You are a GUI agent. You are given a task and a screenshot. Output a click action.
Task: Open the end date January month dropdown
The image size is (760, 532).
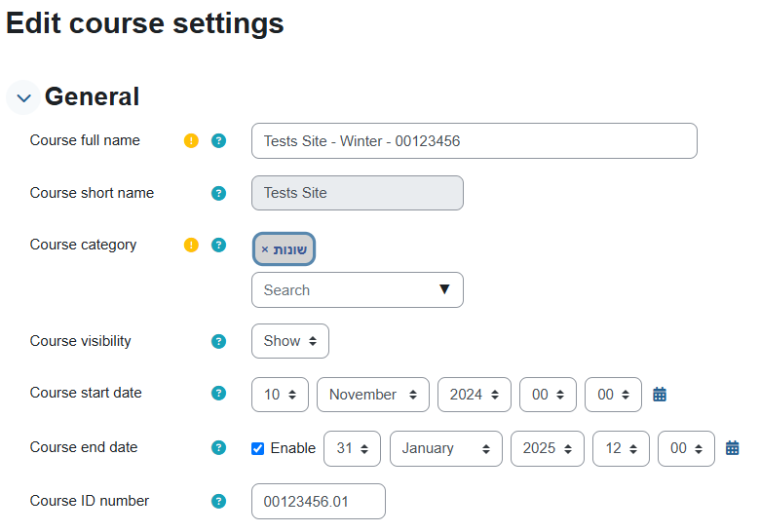click(x=446, y=448)
